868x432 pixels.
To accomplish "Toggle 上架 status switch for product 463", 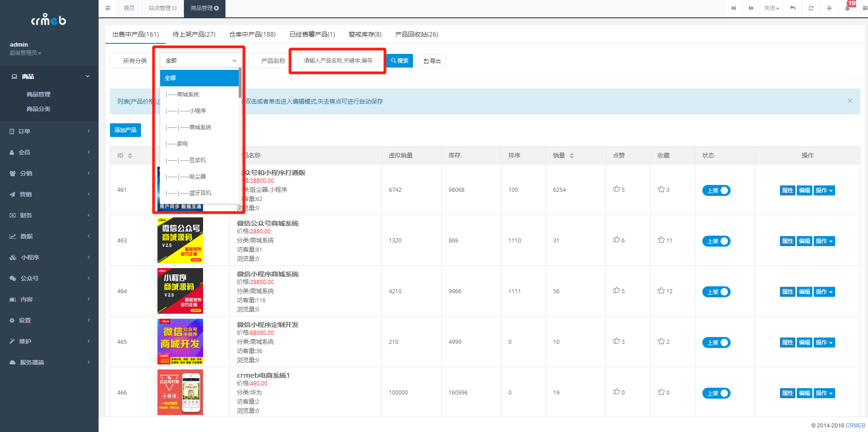I will [716, 241].
